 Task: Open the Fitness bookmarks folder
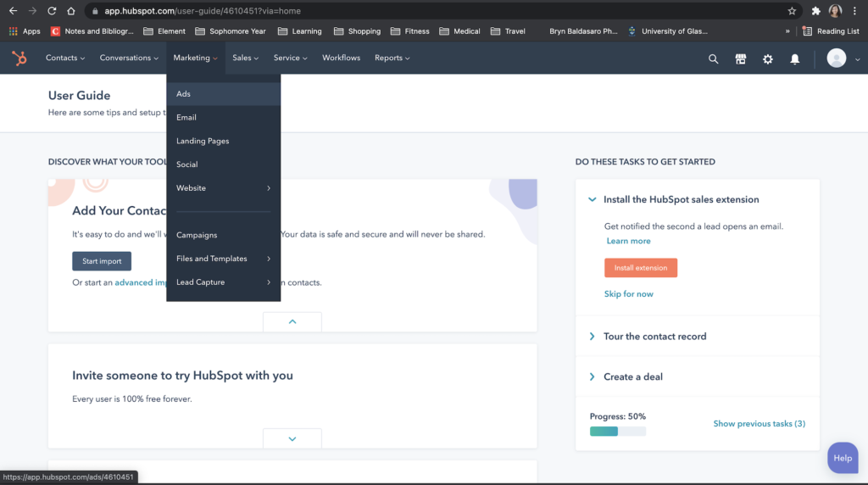point(409,31)
